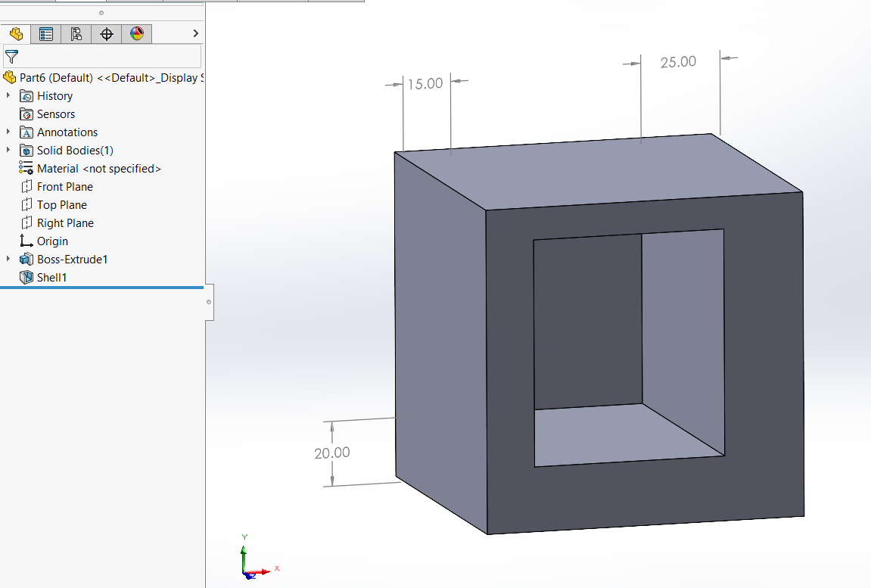871x588 pixels.
Task: Click the 25.00 dimension value
Action: click(677, 62)
